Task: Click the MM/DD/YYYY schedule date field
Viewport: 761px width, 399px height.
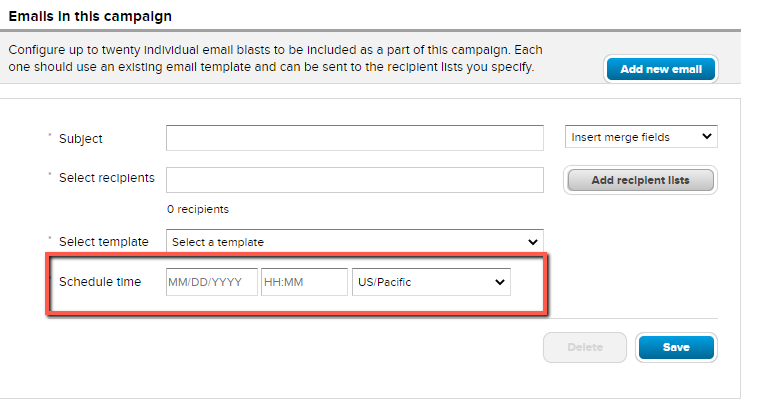Action: point(212,282)
